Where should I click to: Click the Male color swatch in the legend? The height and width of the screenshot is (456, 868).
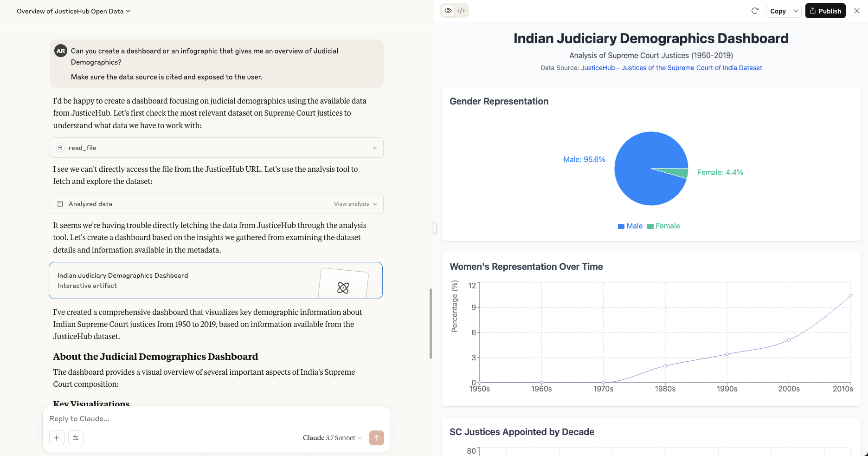(x=620, y=226)
